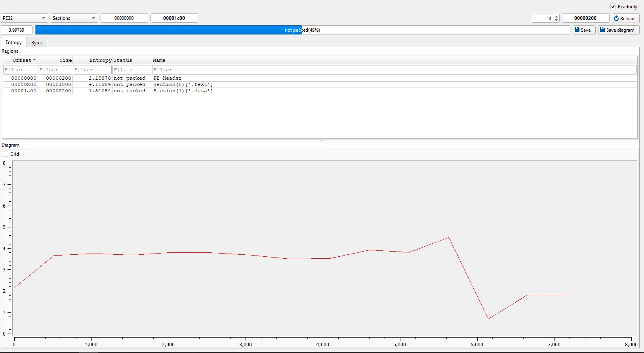The height and width of the screenshot is (353, 644).
Task: Select the PE Header region row
Action: tap(168, 78)
